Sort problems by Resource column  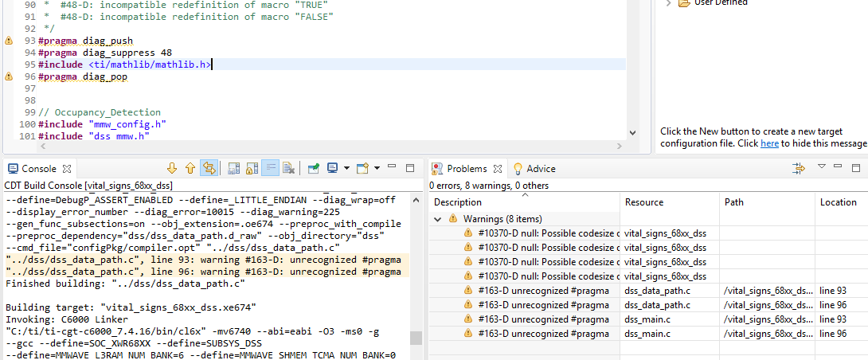671,202
